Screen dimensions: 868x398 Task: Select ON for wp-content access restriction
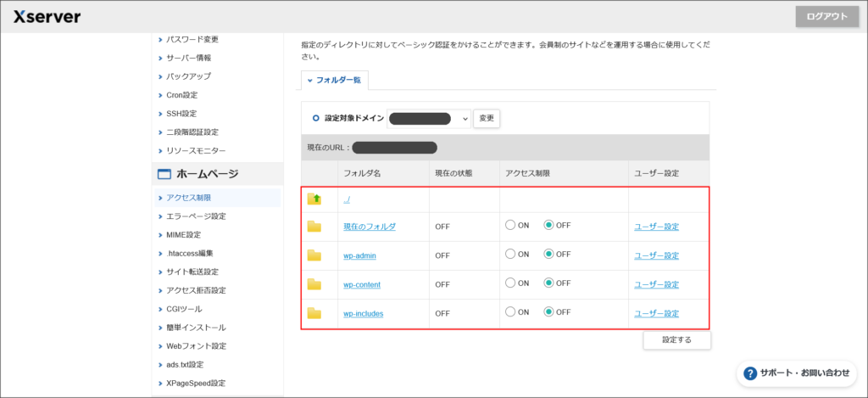pyautogui.click(x=509, y=283)
